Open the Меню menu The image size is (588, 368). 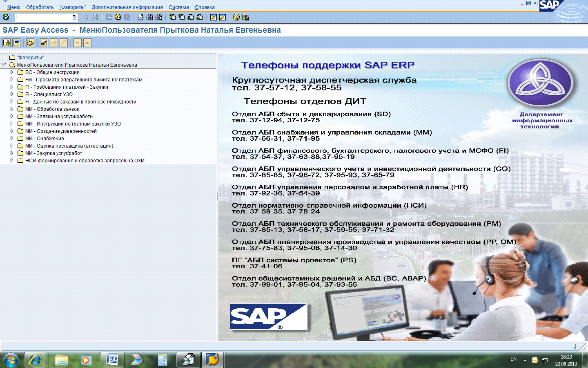click(13, 7)
